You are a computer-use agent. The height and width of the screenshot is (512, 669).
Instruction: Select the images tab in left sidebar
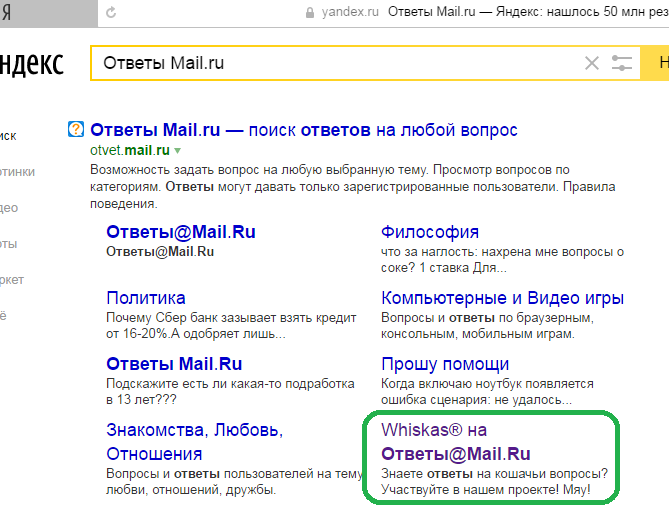pyautogui.click(x=17, y=172)
